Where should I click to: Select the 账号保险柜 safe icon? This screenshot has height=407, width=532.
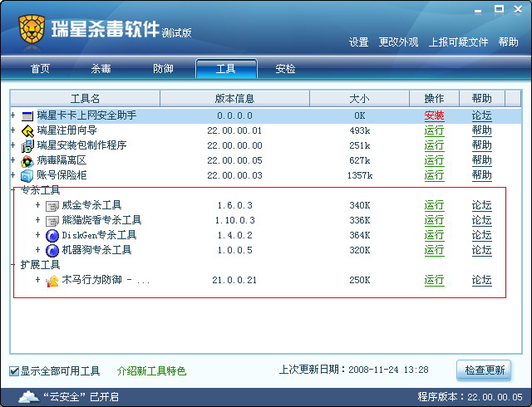27,176
